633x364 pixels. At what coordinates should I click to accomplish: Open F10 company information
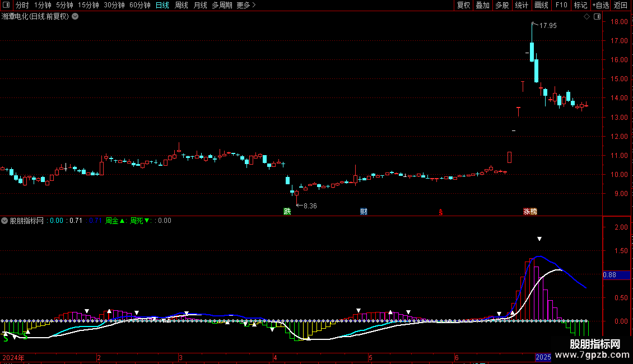tap(561, 5)
